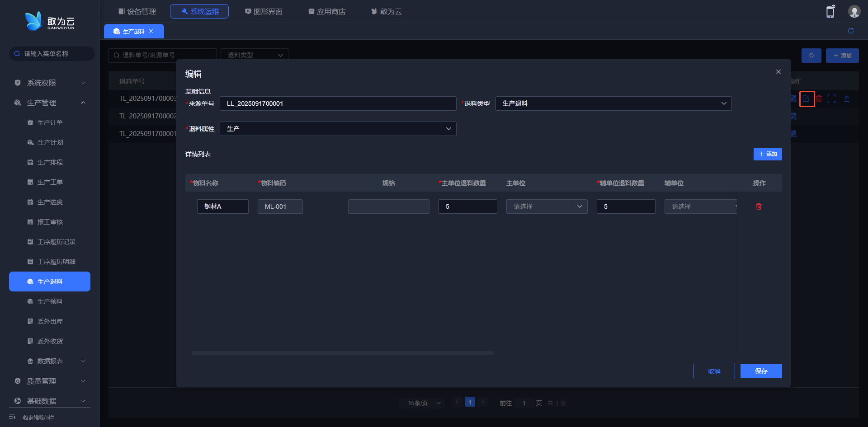The image size is (868, 427).
Task: Close the 编辑 dialog with X
Action: [x=778, y=72]
